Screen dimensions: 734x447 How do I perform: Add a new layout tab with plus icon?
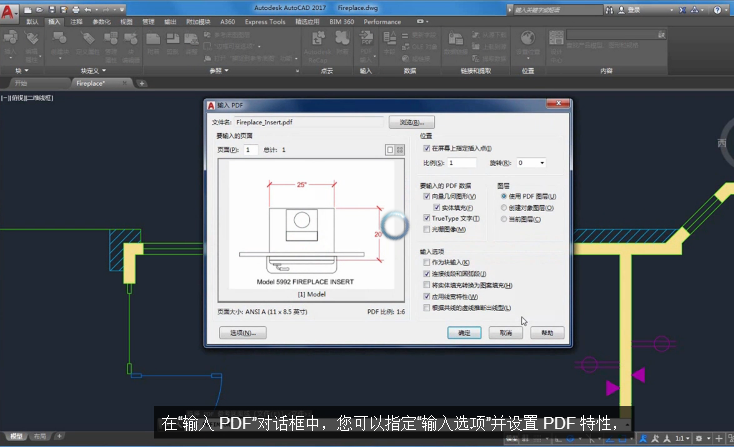coord(59,437)
